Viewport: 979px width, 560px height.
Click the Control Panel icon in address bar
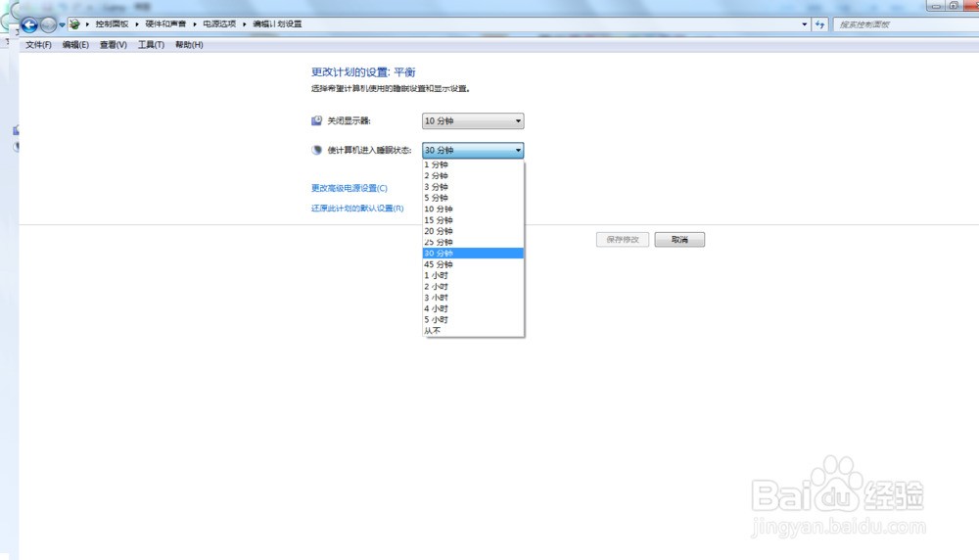point(74,24)
